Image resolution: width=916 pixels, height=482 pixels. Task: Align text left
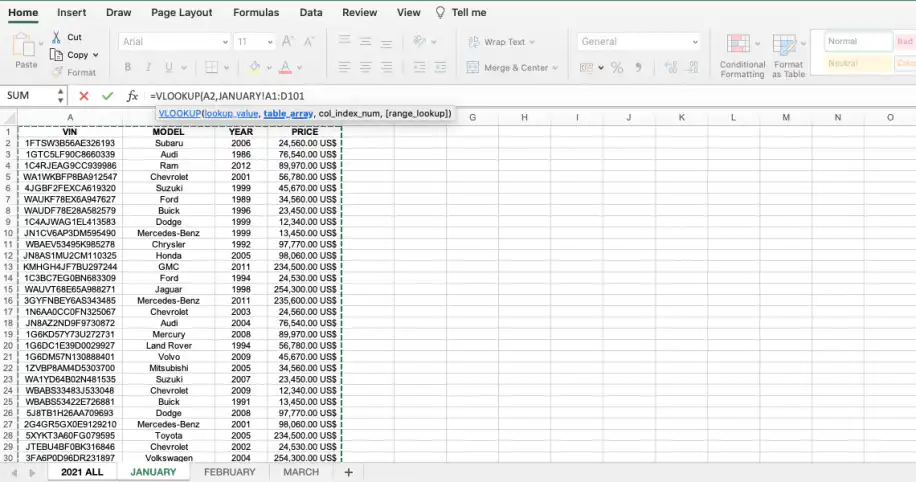pos(344,67)
